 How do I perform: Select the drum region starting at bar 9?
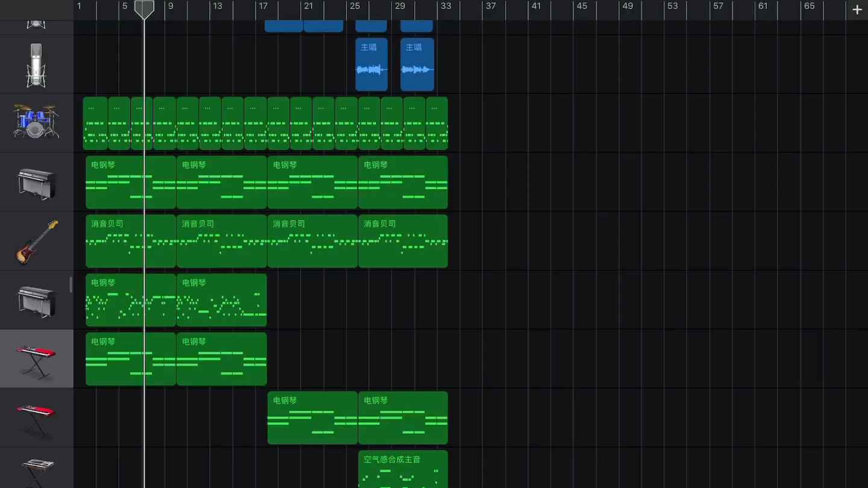[x=187, y=124]
